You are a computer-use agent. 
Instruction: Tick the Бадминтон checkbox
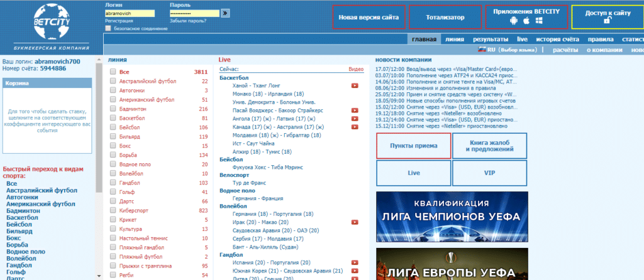[x=113, y=109]
